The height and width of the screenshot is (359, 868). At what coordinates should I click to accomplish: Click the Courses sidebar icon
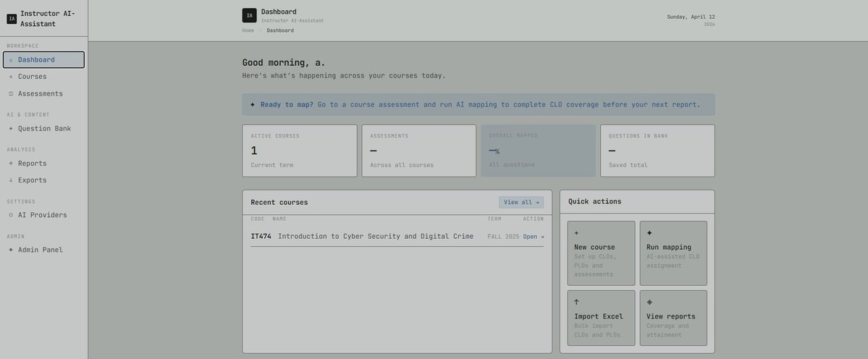point(11,77)
